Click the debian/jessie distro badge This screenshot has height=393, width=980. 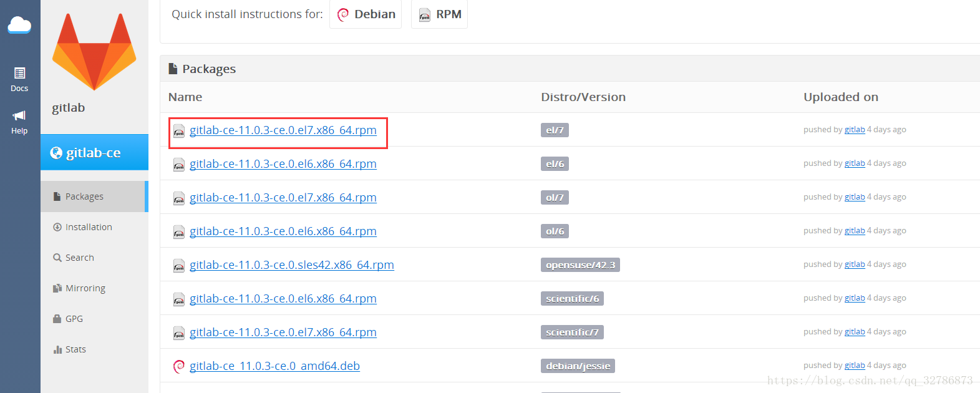click(578, 366)
